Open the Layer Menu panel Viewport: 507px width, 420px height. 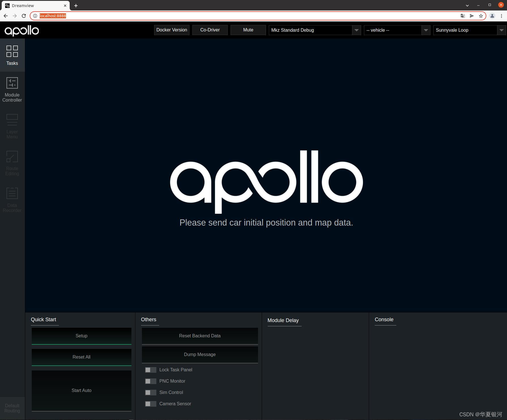click(x=12, y=127)
